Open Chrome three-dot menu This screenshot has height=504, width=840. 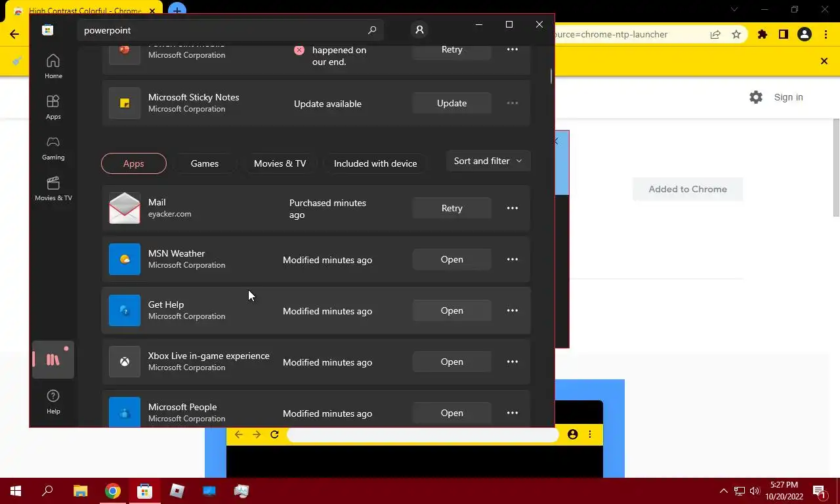(x=826, y=34)
